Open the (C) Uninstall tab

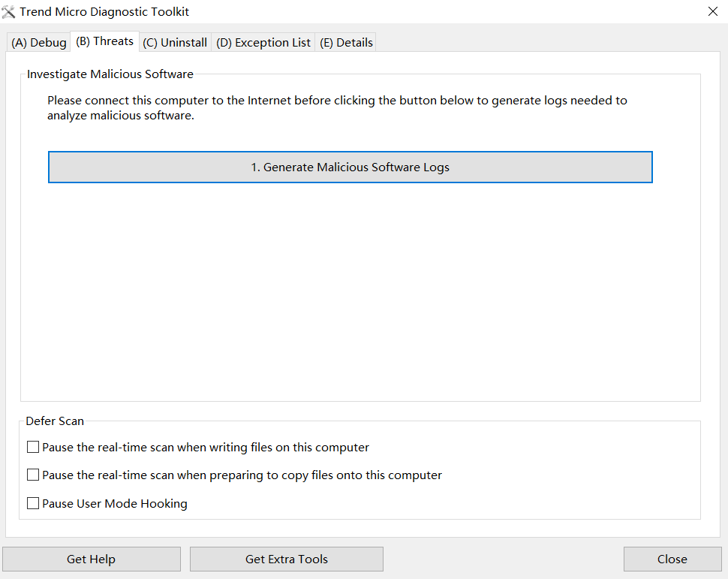click(x=175, y=42)
